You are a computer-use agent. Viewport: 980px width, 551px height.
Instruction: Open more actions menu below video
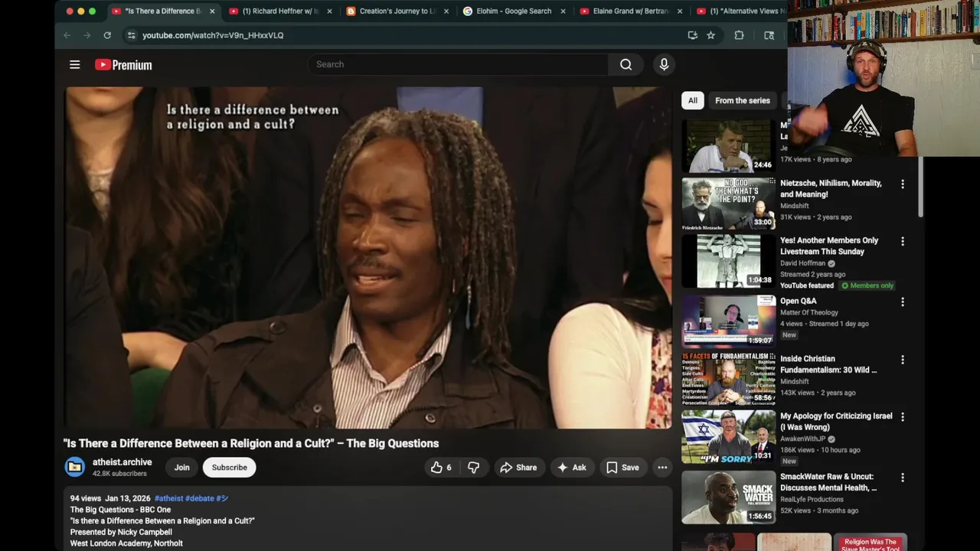click(x=662, y=468)
